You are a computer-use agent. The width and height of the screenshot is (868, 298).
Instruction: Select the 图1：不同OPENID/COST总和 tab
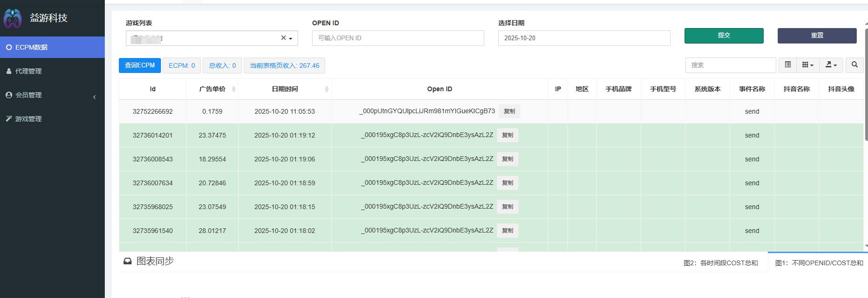pyautogui.click(x=819, y=263)
